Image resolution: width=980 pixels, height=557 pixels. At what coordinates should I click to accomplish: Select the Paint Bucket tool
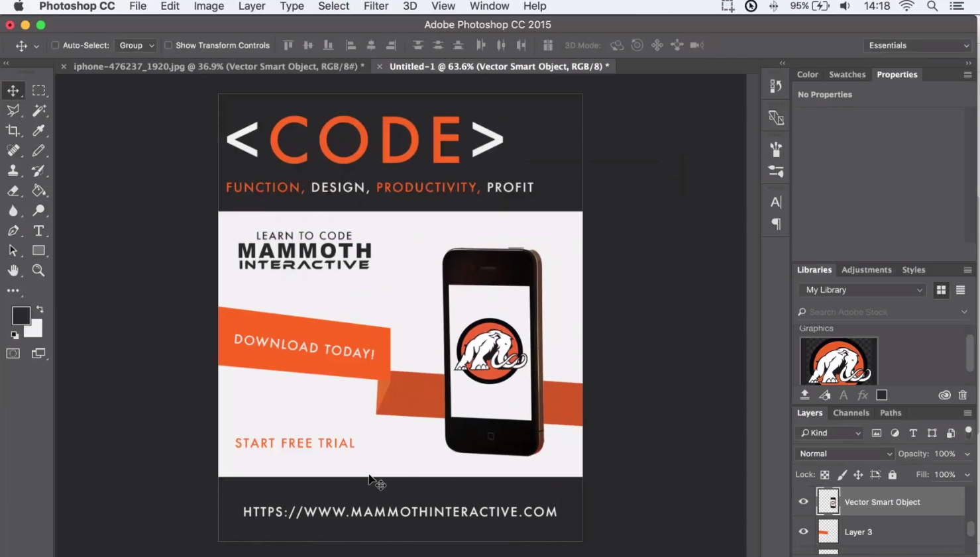(x=39, y=191)
